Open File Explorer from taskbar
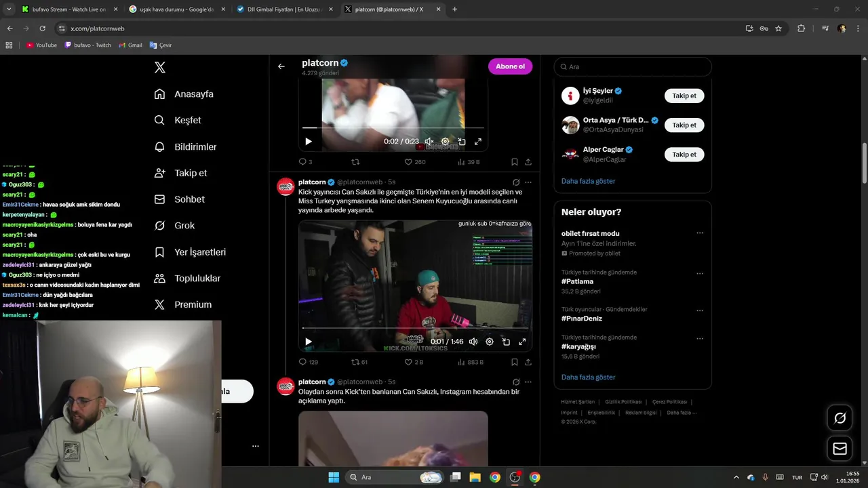 [x=475, y=477]
